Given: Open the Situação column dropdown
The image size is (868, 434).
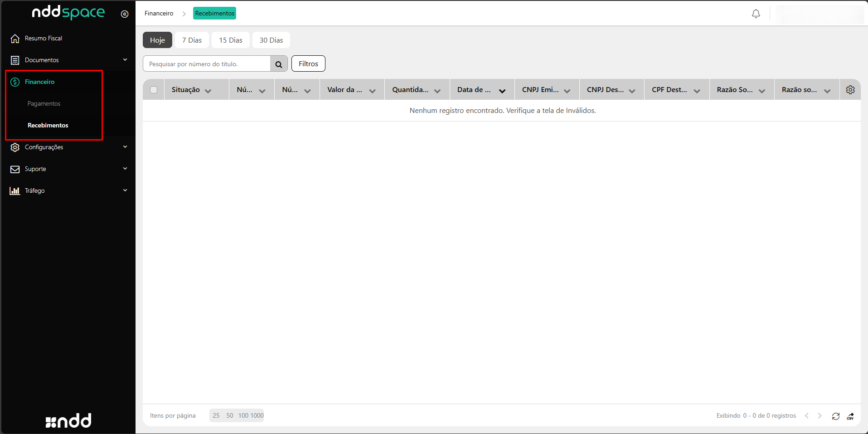Looking at the screenshot, I should [208, 91].
